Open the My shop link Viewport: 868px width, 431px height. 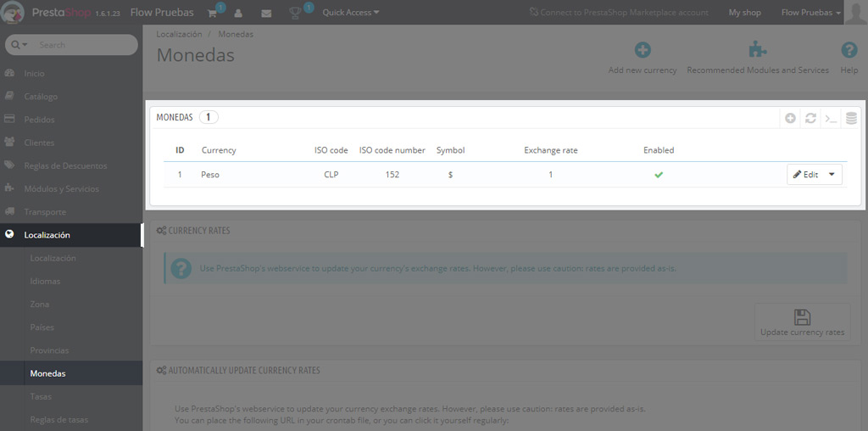click(x=744, y=12)
